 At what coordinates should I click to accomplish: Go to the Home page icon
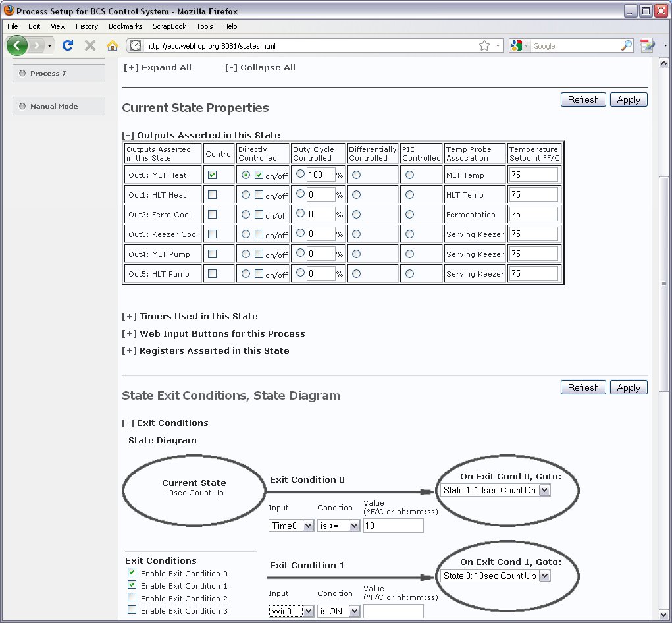113,45
